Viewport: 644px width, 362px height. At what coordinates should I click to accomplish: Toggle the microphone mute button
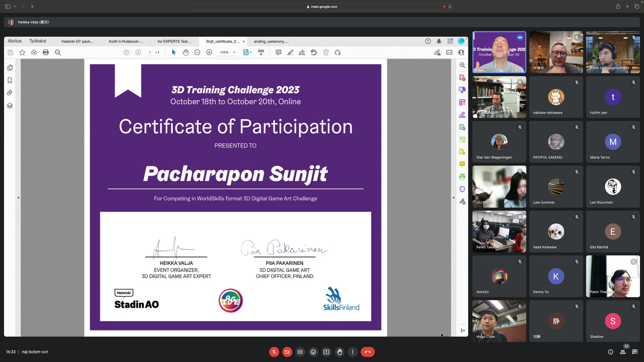click(274, 352)
